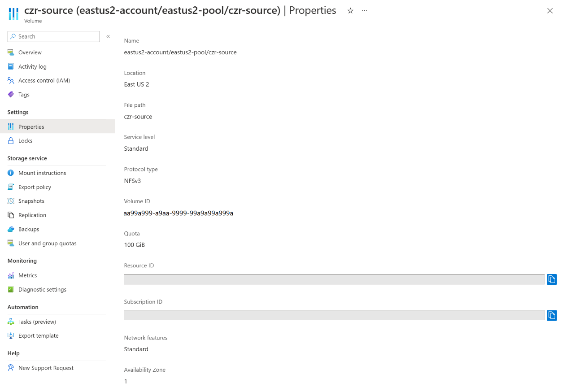This screenshot has height=392, width=562.
Task: Copy the Subscription ID to clipboard
Action: 552,315
